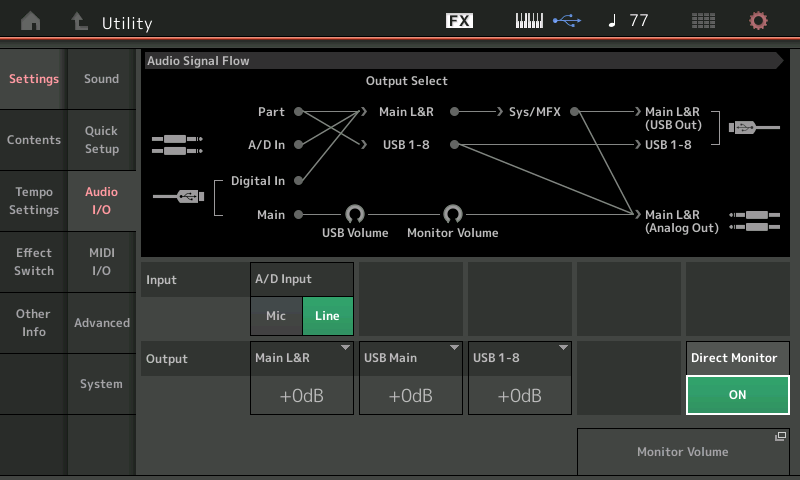Click the Monitor Volume button
Screen dimensions: 800x480
click(682, 451)
